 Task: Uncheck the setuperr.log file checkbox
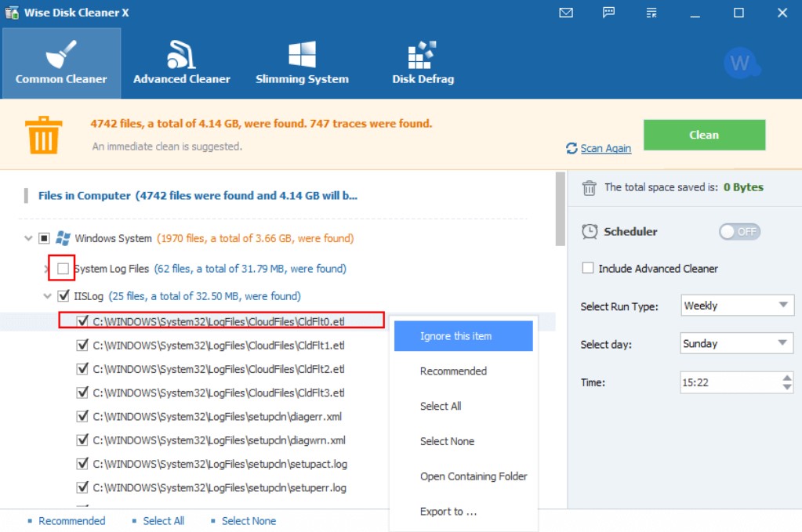tap(82, 487)
